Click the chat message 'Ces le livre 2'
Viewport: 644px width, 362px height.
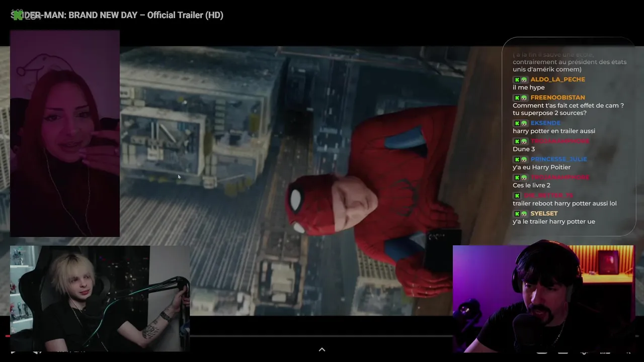pyautogui.click(x=531, y=186)
